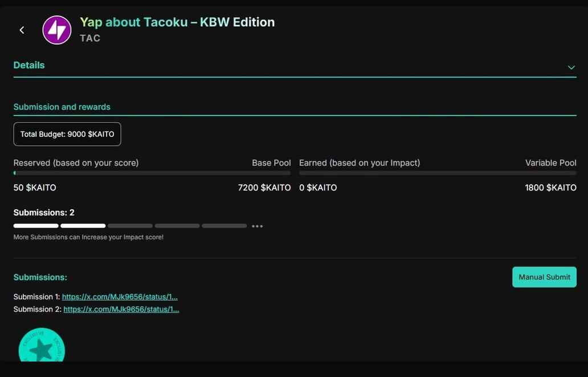Click the third empty submission segment

[x=130, y=226]
